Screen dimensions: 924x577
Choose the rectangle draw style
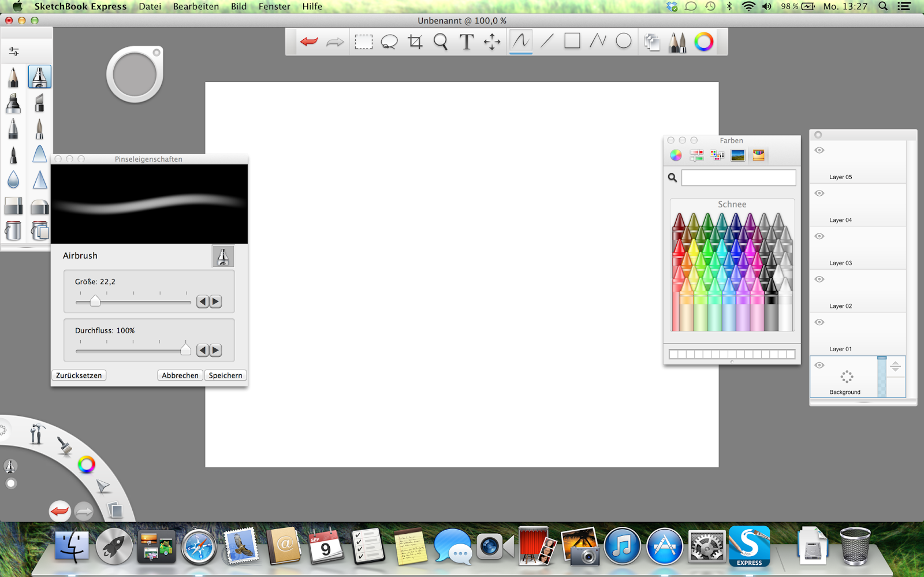(x=572, y=41)
